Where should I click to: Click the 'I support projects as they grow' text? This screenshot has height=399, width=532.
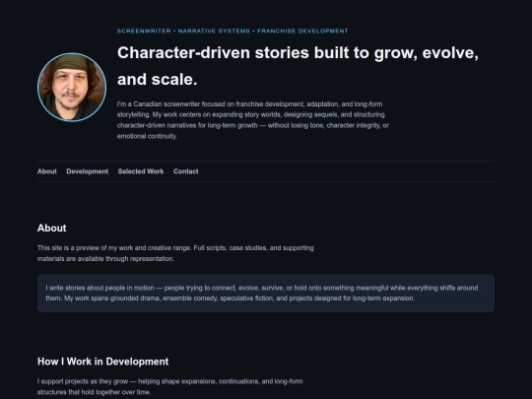[x=170, y=386]
